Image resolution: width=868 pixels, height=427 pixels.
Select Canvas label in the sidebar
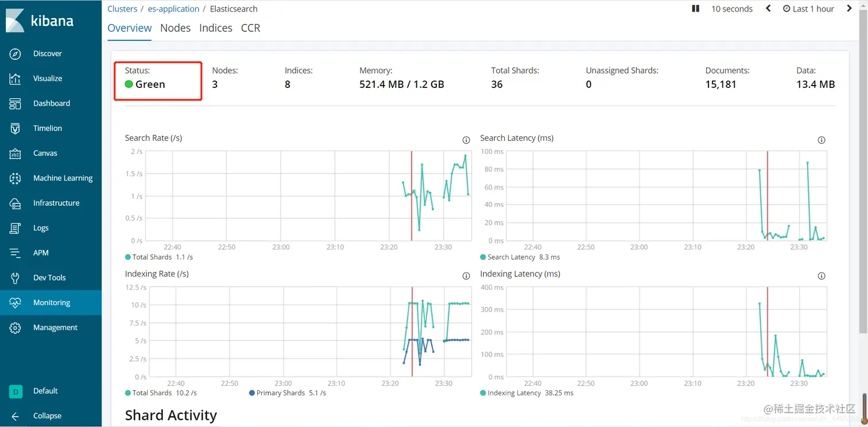pos(45,153)
